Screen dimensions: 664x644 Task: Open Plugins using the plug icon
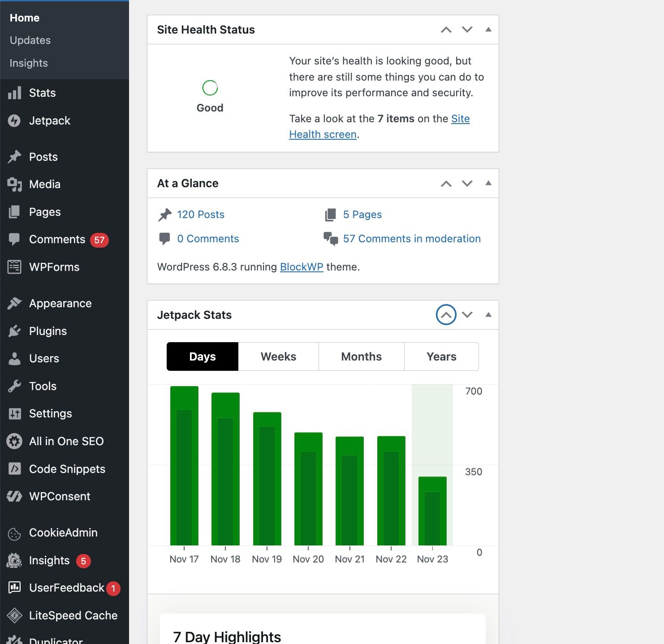[14, 331]
